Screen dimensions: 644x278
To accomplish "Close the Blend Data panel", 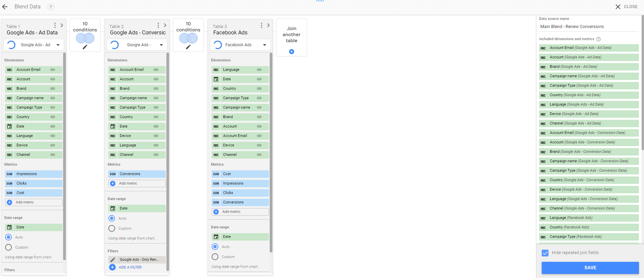I will (626, 7).
